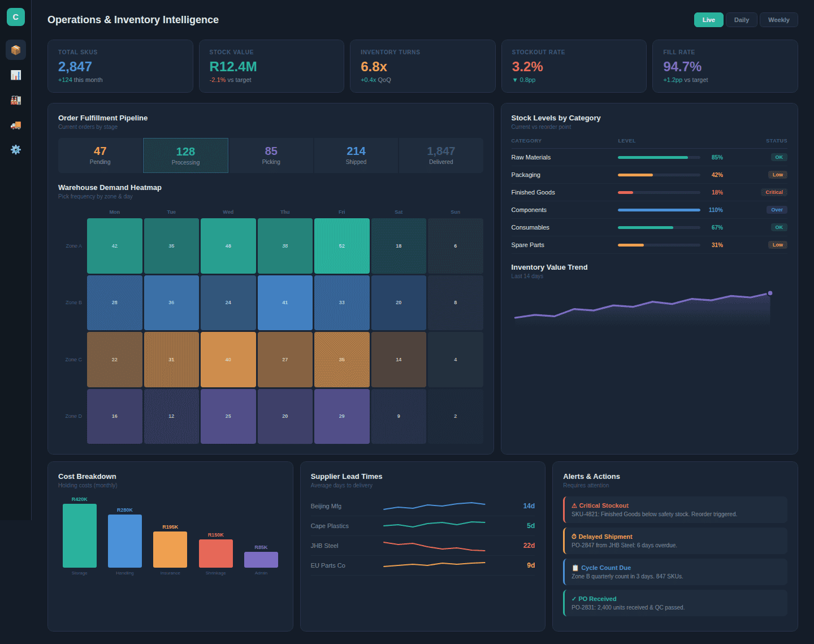Click the Over status badge for Components

coord(777,210)
